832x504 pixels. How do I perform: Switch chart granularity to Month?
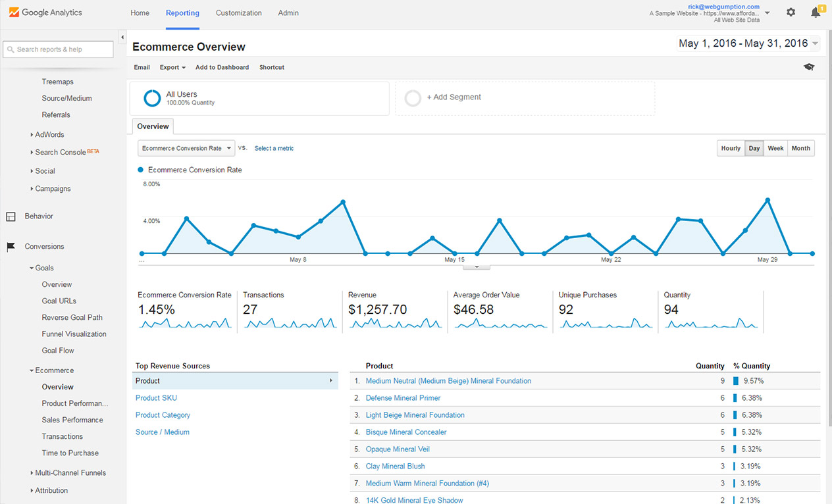click(x=800, y=148)
